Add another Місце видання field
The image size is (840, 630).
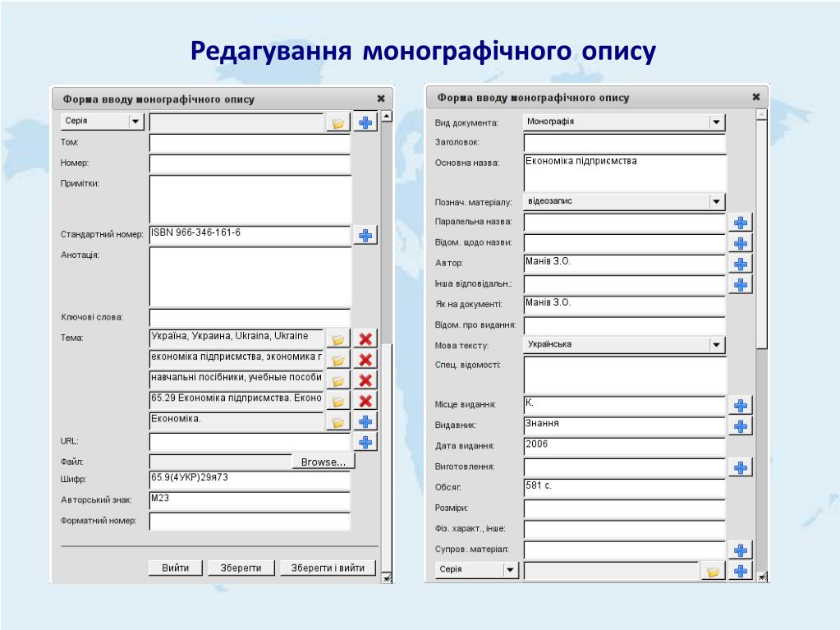[x=741, y=406]
